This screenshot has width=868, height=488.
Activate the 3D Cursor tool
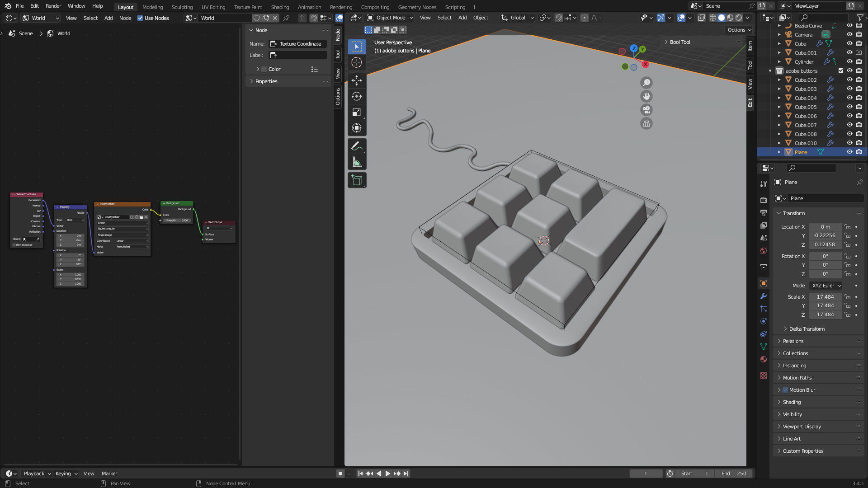(x=357, y=62)
